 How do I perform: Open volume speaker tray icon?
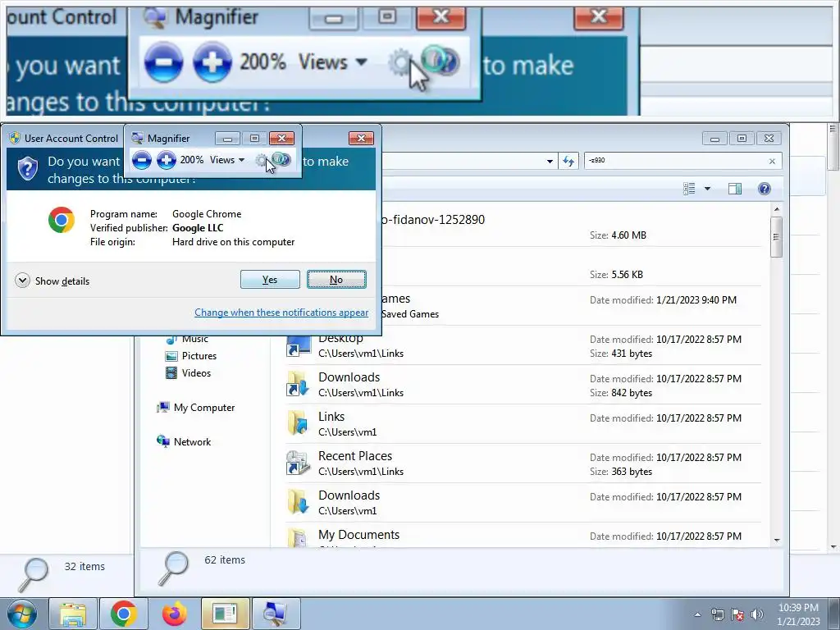(x=756, y=615)
